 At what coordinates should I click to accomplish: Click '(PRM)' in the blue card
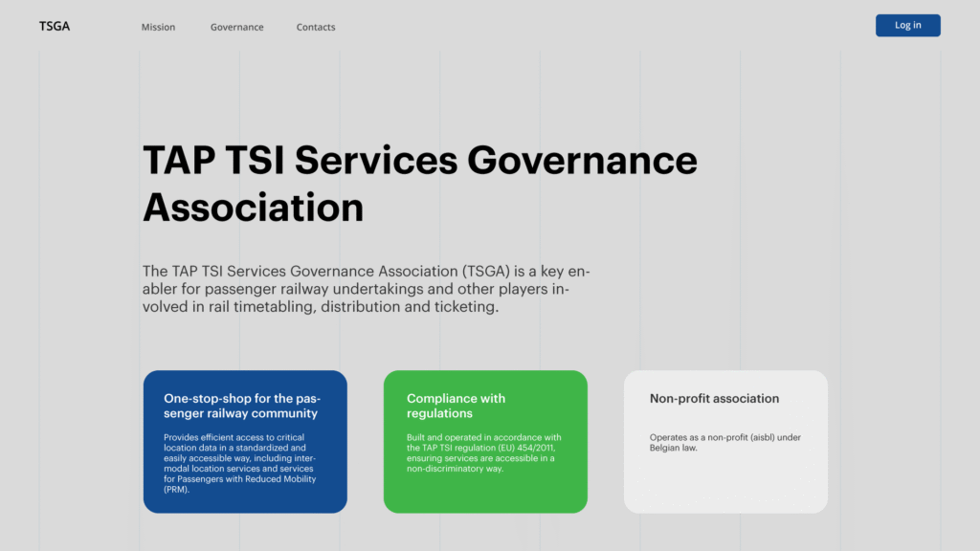177,489
